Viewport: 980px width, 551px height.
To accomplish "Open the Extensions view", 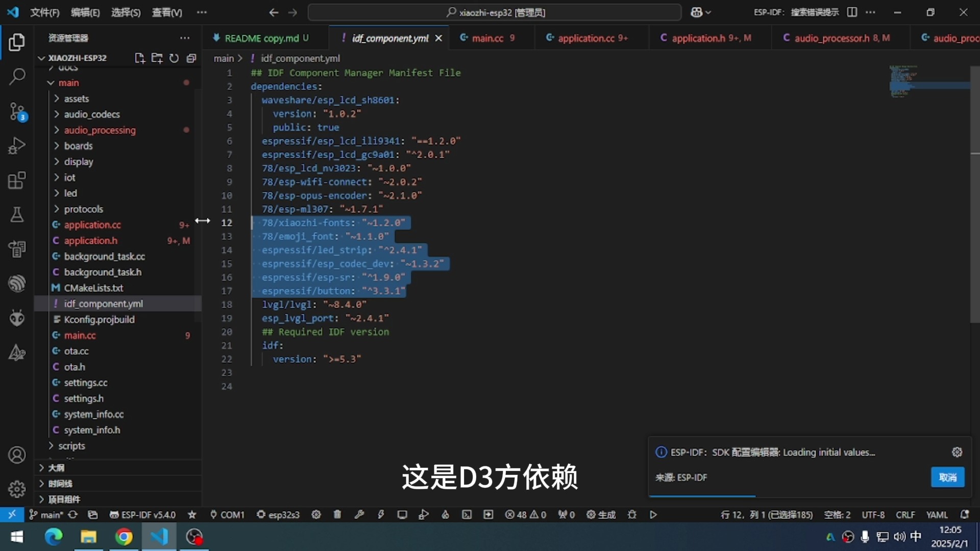I will (x=17, y=180).
